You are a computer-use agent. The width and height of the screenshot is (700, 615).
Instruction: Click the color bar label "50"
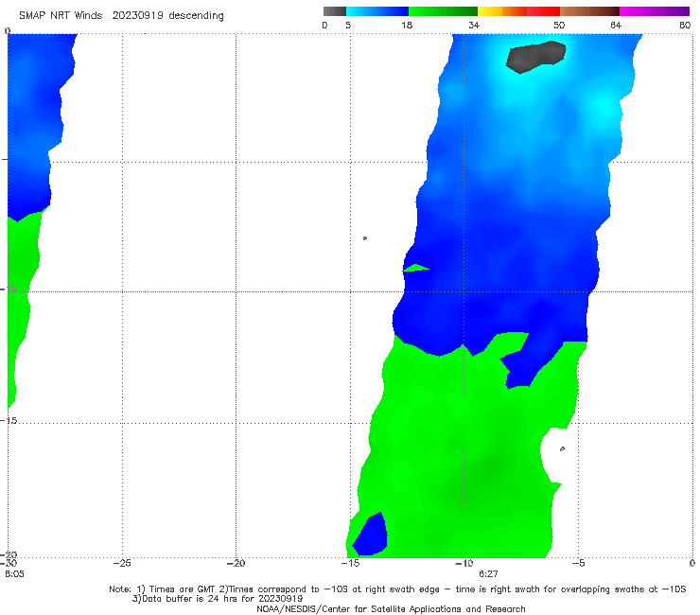559,26
